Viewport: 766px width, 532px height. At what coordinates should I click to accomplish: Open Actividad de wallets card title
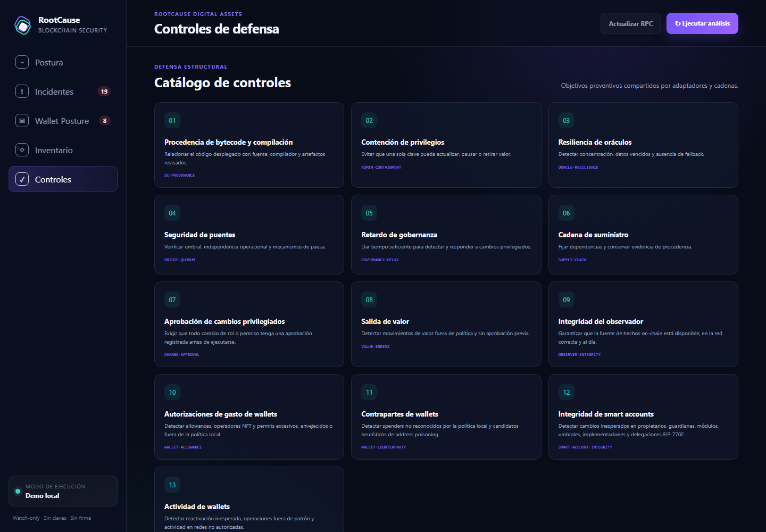(197, 507)
